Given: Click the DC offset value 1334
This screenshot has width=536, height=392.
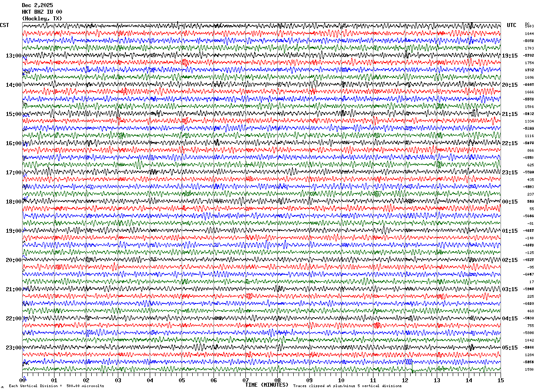Looking at the screenshot, I should [x=529, y=121].
